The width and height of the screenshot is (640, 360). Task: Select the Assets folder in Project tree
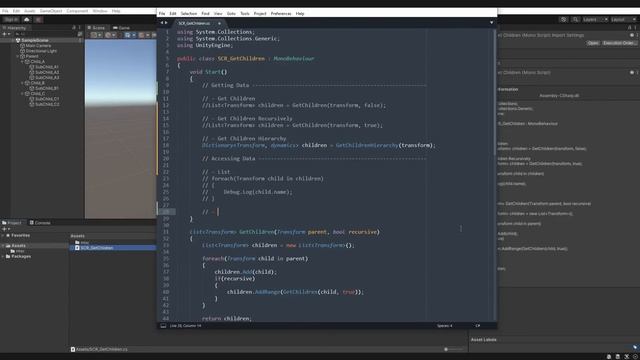click(19, 246)
